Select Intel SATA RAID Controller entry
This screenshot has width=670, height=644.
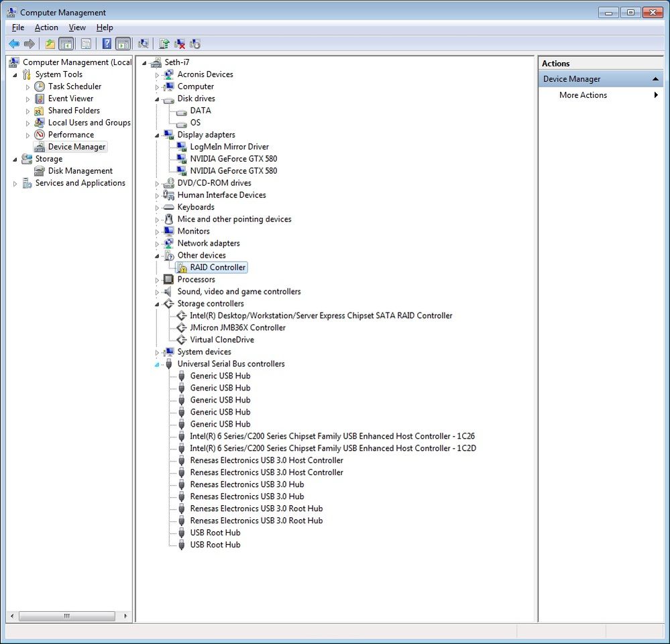tap(321, 315)
